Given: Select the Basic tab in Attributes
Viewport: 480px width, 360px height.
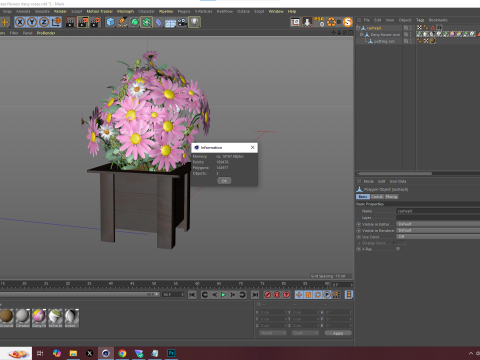Looking at the screenshot, I should coord(363,197).
